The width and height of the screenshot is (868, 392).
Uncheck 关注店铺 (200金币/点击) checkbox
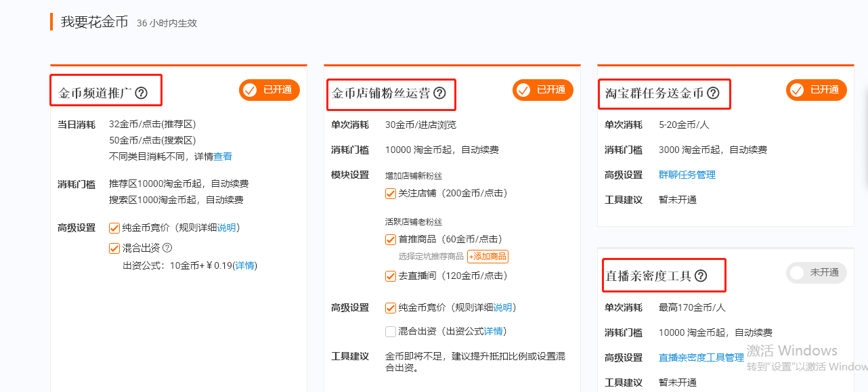click(391, 194)
